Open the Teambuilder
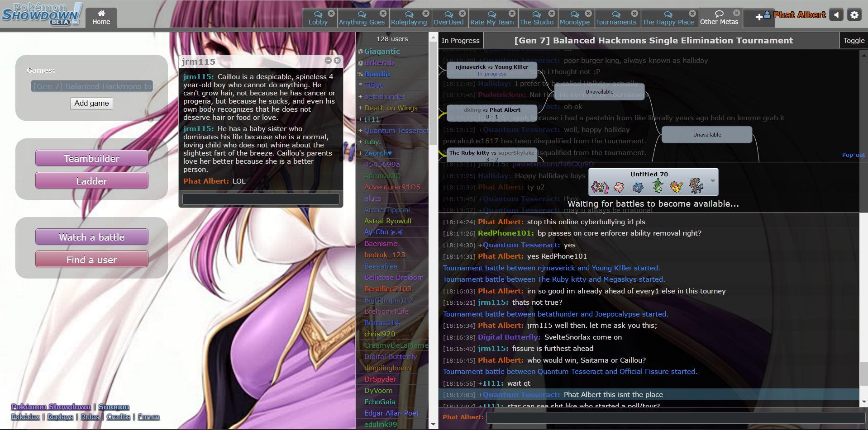 92,158
